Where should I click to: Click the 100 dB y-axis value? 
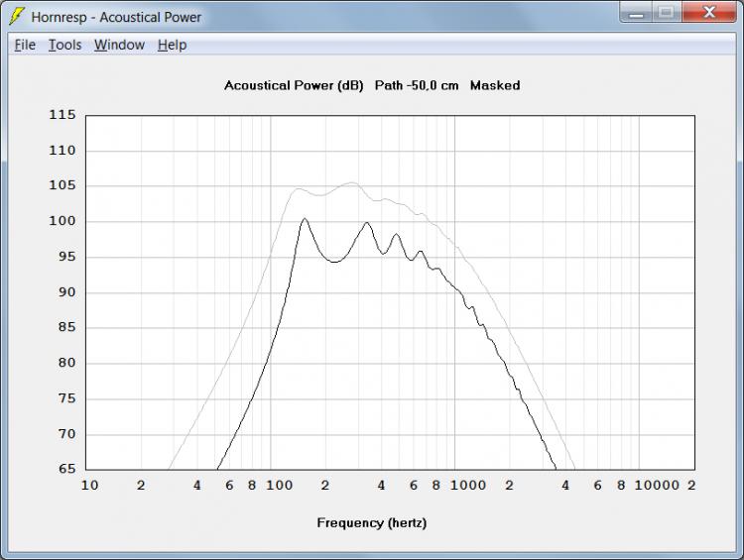point(62,221)
